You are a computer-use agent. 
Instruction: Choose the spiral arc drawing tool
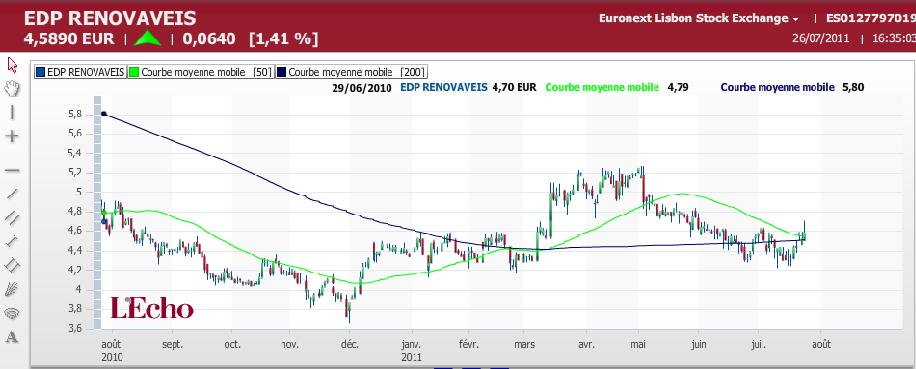(x=12, y=314)
